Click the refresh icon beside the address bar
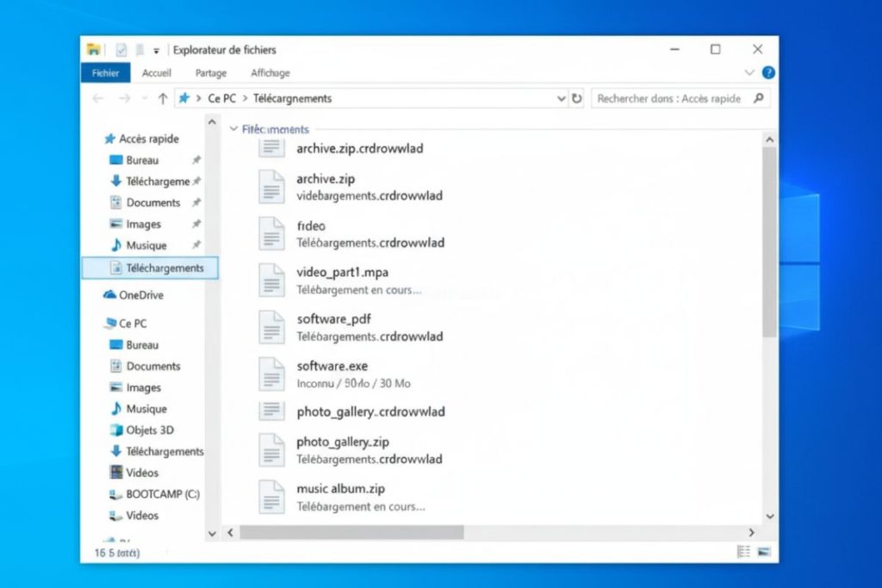Screen dimensions: 882x588 [x=576, y=98]
